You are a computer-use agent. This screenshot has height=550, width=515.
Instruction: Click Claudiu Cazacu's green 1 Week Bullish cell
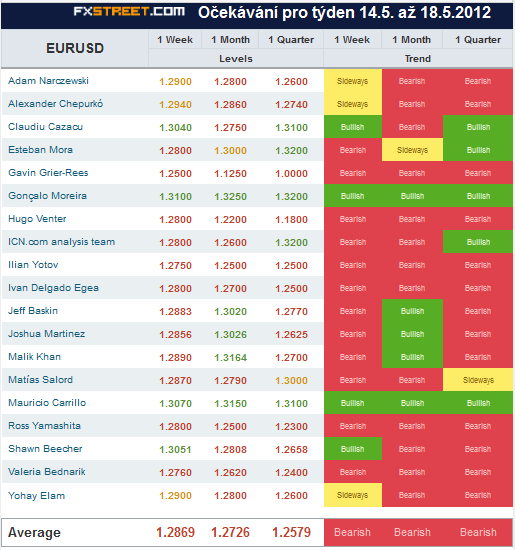(353, 127)
